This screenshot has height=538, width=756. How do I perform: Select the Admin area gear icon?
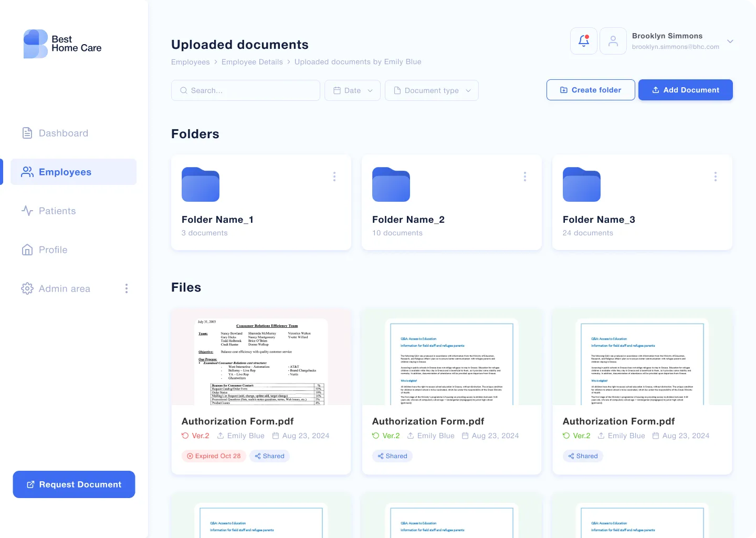click(x=27, y=288)
